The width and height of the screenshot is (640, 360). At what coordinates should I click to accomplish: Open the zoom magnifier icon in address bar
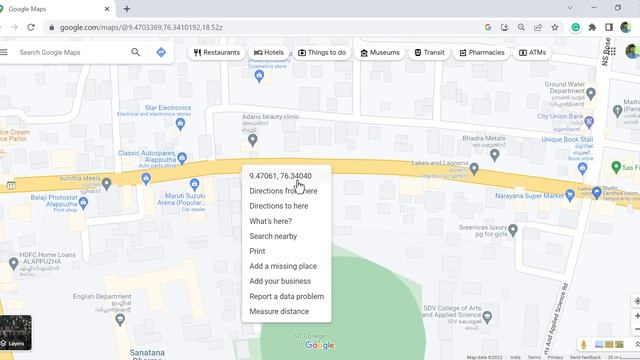point(521,27)
